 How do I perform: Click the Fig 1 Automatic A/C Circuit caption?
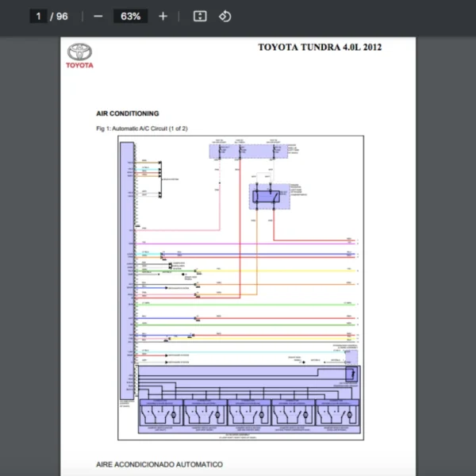(x=141, y=129)
